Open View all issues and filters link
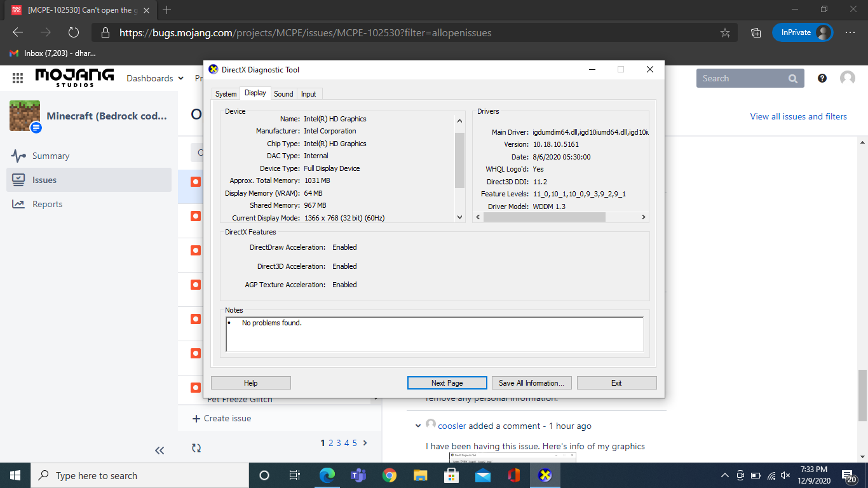Image resolution: width=868 pixels, height=488 pixels. [798, 116]
